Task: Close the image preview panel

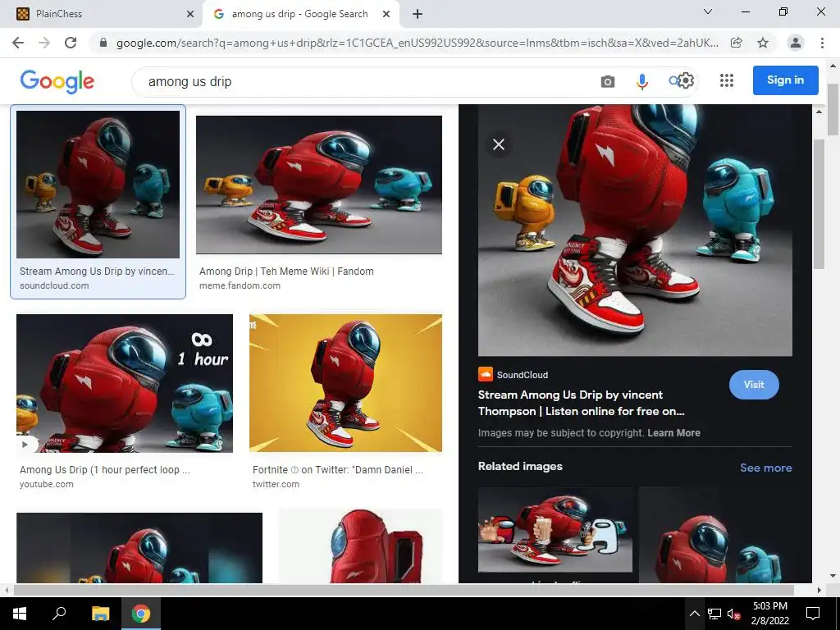Action: click(x=499, y=144)
